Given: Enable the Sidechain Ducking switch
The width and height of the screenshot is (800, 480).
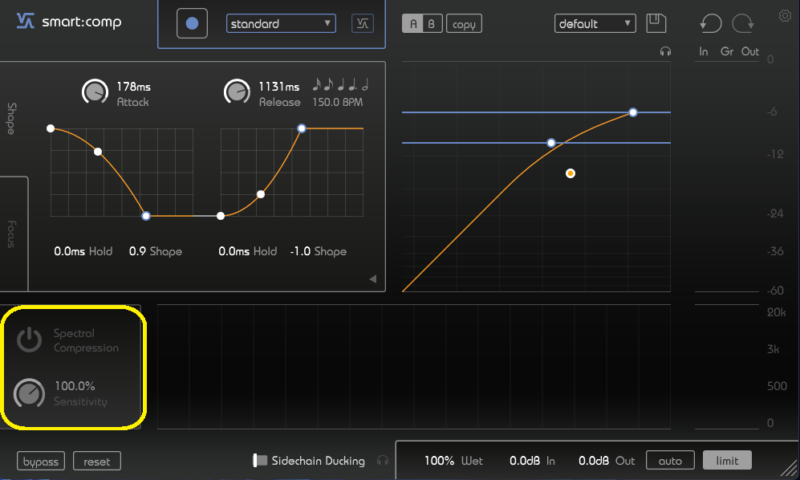Looking at the screenshot, I should click(x=260, y=461).
